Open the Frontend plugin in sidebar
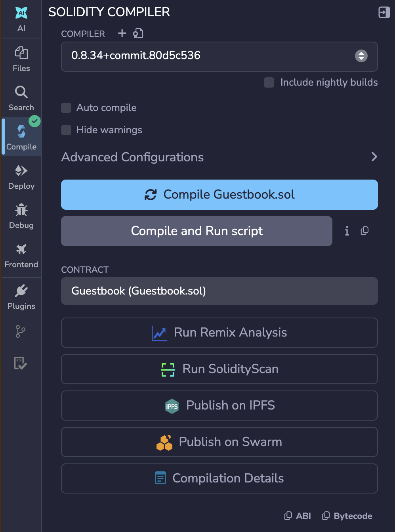 point(21,255)
